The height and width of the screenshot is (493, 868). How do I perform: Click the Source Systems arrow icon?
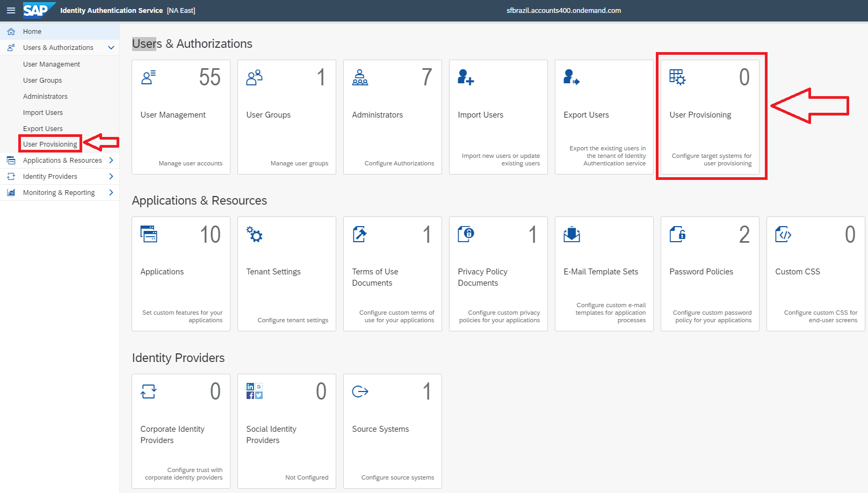click(360, 392)
